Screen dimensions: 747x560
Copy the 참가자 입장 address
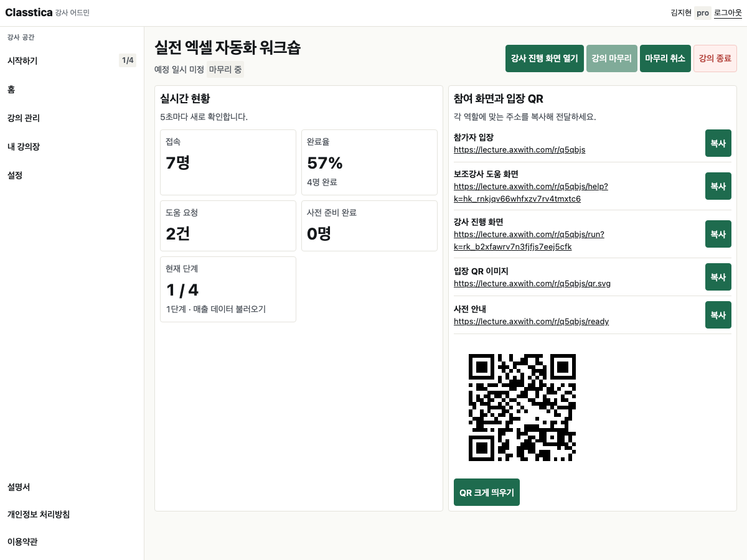coord(718,143)
